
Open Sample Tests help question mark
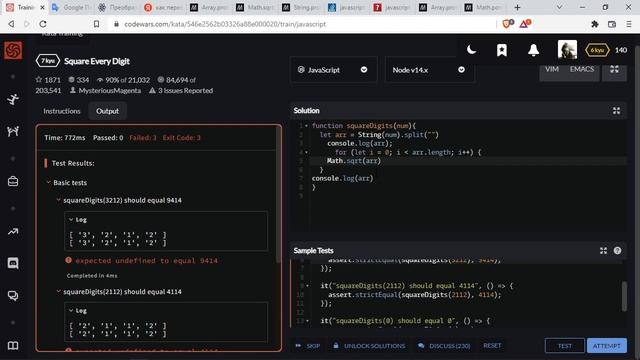[x=617, y=251]
